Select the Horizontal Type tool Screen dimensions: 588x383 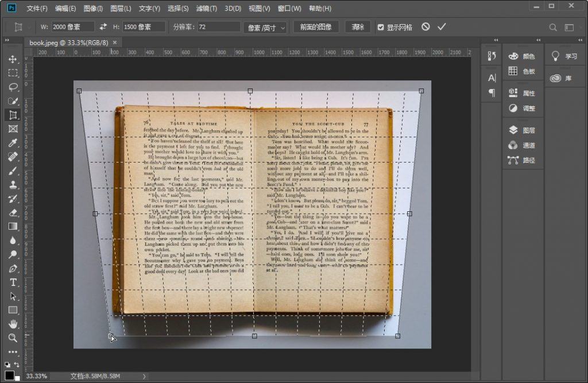[13, 283]
